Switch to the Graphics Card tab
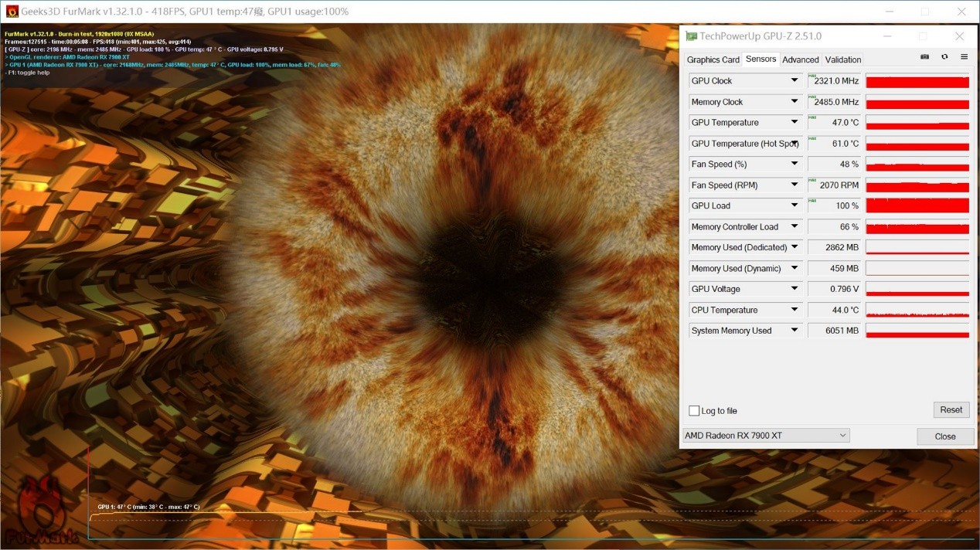The image size is (980, 550). pos(713,59)
